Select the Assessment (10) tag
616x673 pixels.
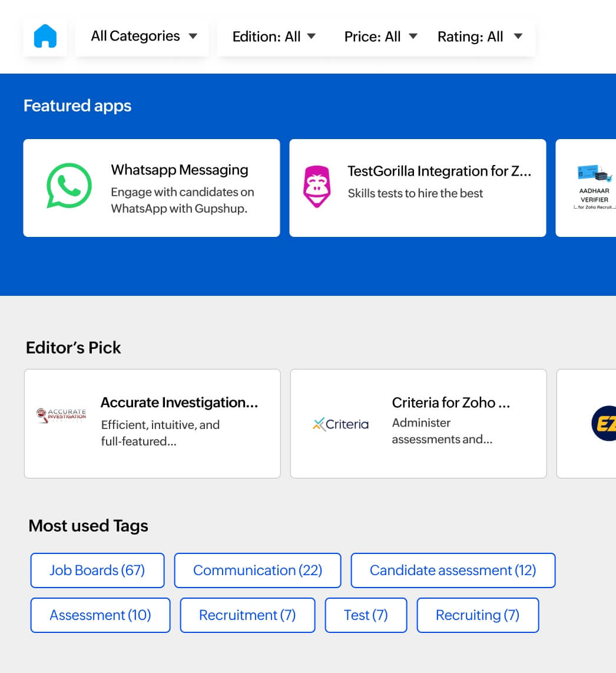[100, 615]
